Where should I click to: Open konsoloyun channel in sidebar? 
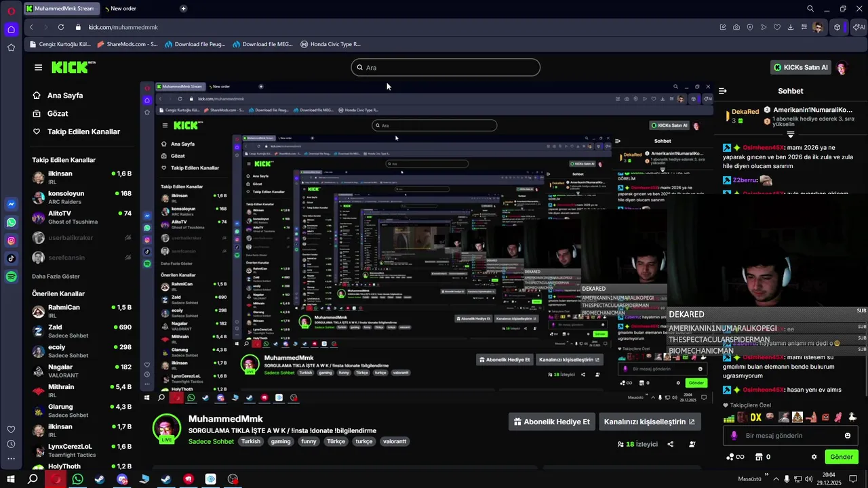tap(81, 197)
